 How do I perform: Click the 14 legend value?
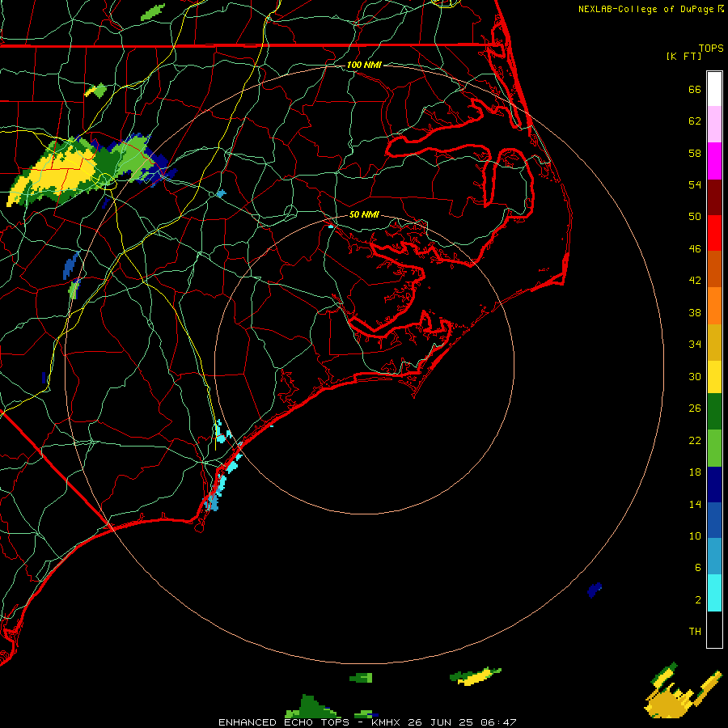click(695, 504)
